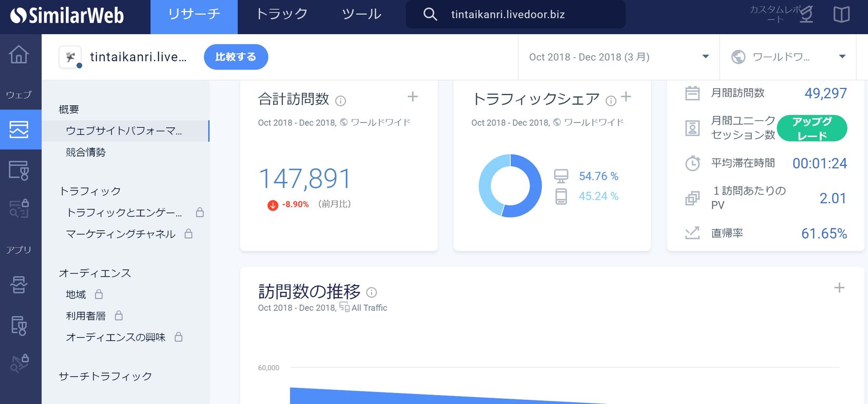Click the オーディエンス section heading
The width and height of the screenshot is (868, 404).
tap(95, 273)
